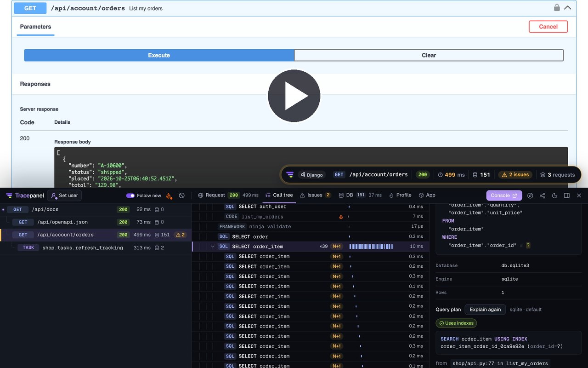This screenshot has height=368, width=588.
Task: Toggle the Follow new switch
Action: [x=130, y=195]
